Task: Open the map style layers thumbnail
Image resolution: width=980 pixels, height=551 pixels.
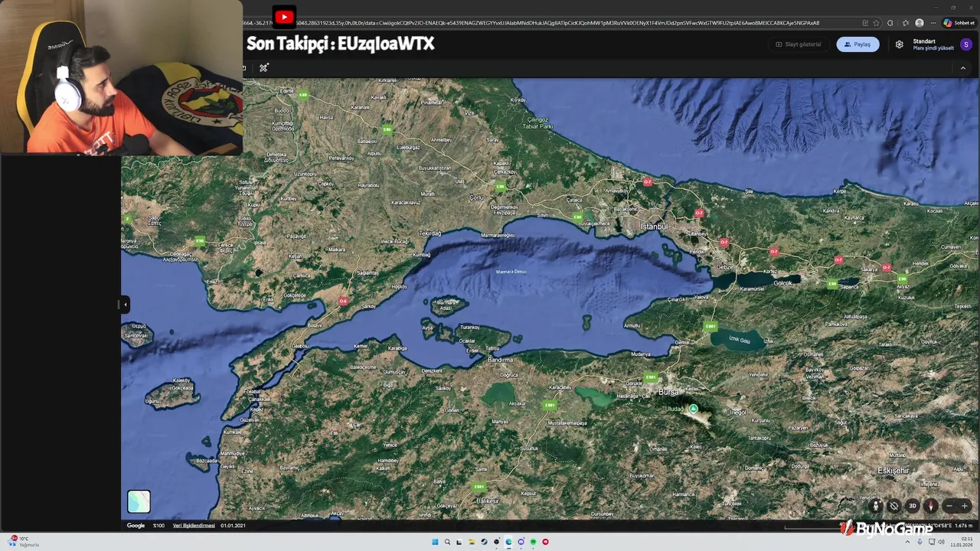Action: point(139,501)
